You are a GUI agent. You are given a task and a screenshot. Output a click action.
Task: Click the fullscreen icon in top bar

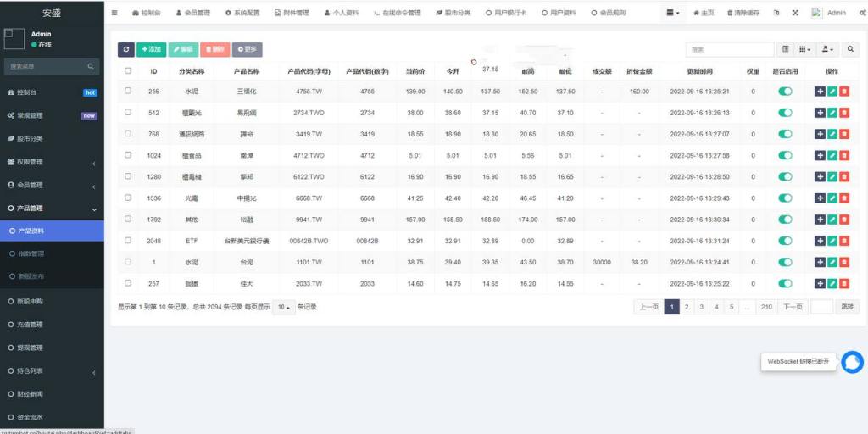(795, 13)
